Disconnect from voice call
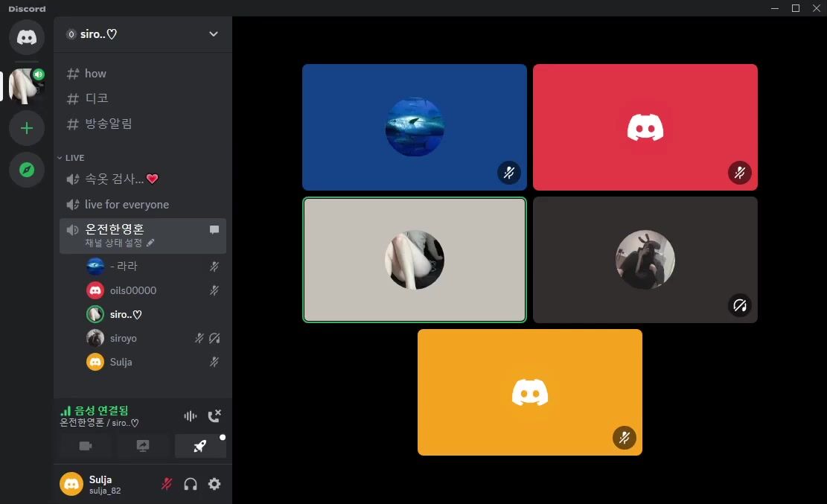This screenshot has height=504, width=827. [x=214, y=416]
